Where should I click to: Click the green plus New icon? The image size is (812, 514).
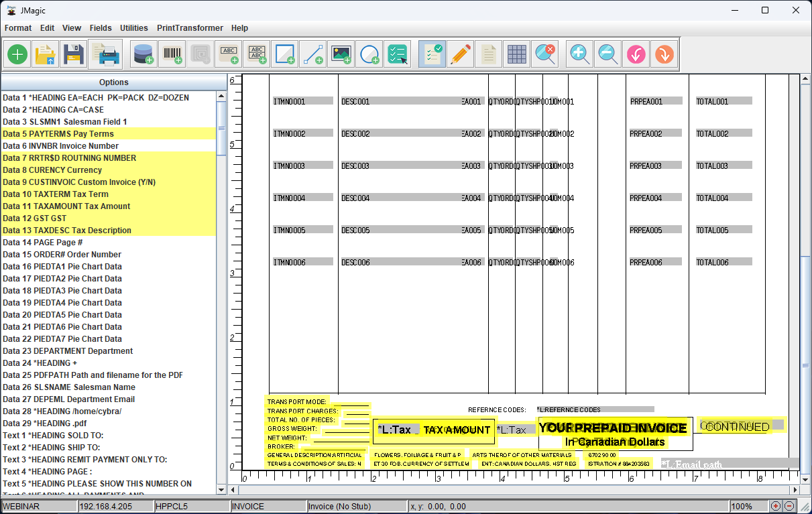pos(18,54)
